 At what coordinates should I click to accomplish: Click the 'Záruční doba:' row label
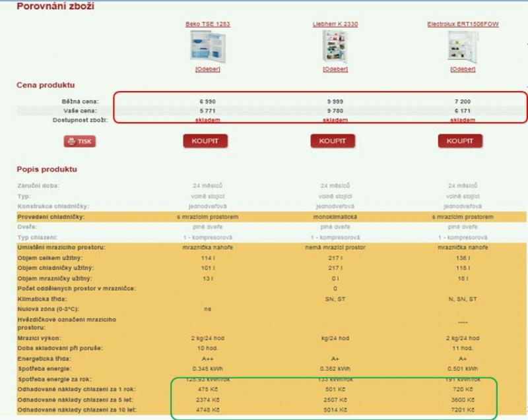coord(38,186)
